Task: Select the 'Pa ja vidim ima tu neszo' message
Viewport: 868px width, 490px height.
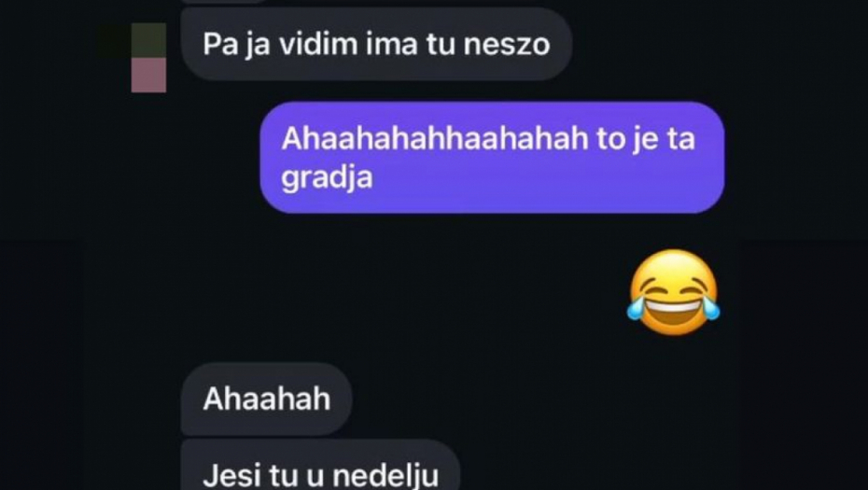Action: pos(376,44)
